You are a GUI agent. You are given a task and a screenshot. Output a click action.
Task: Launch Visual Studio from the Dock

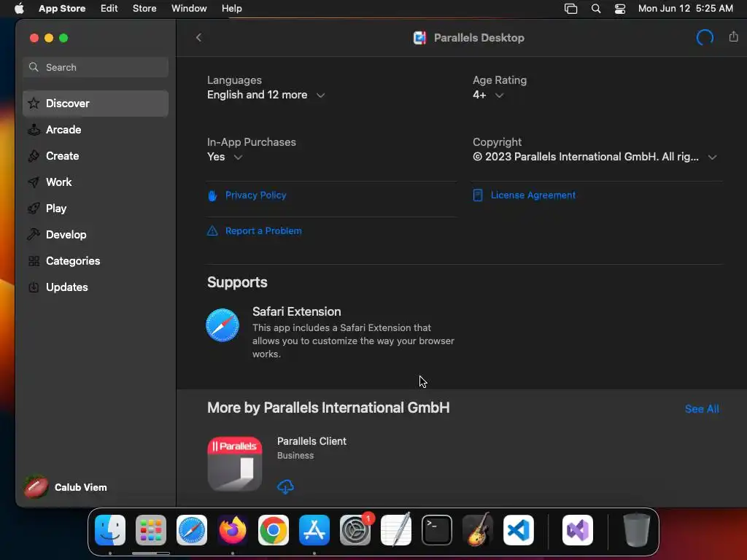pyautogui.click(x=578, y=530)
